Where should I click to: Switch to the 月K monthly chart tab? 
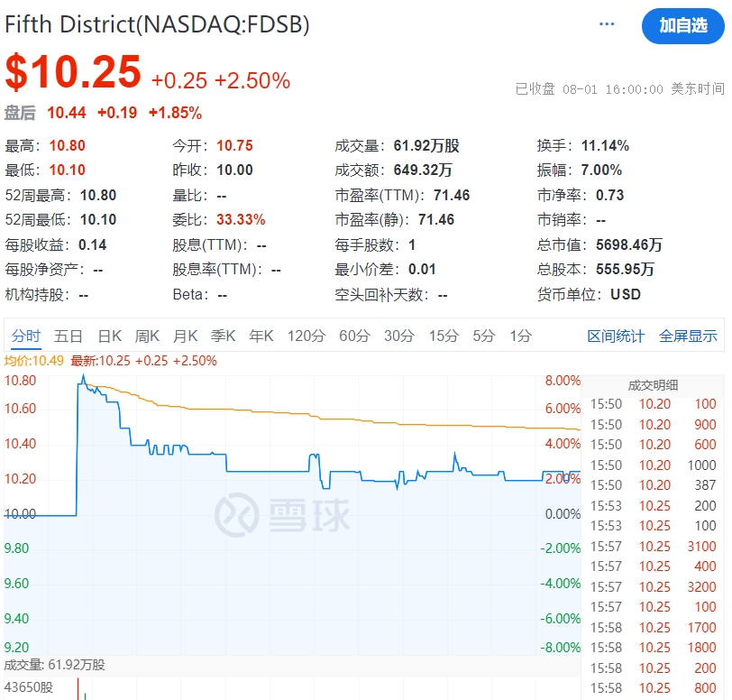(x=184, y=335)
